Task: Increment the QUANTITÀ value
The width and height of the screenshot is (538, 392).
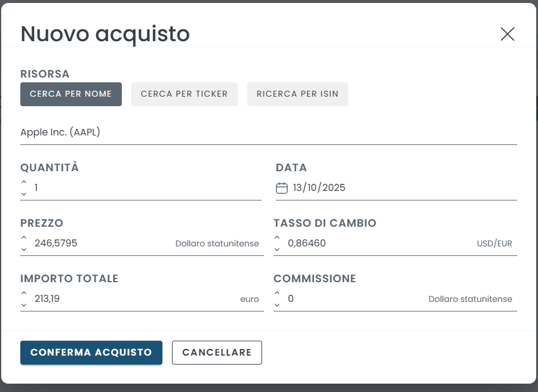Action: click(24, 183)
